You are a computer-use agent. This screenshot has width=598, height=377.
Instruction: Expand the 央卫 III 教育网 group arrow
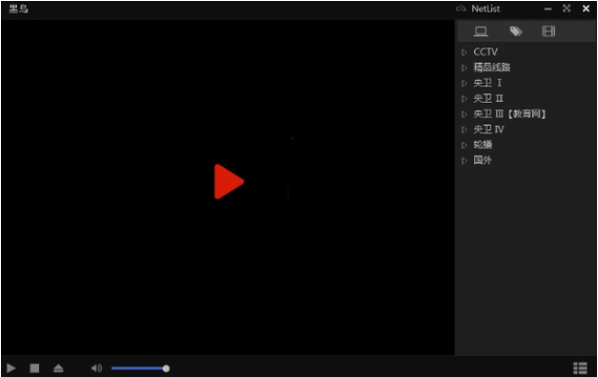tap(464, 114)
